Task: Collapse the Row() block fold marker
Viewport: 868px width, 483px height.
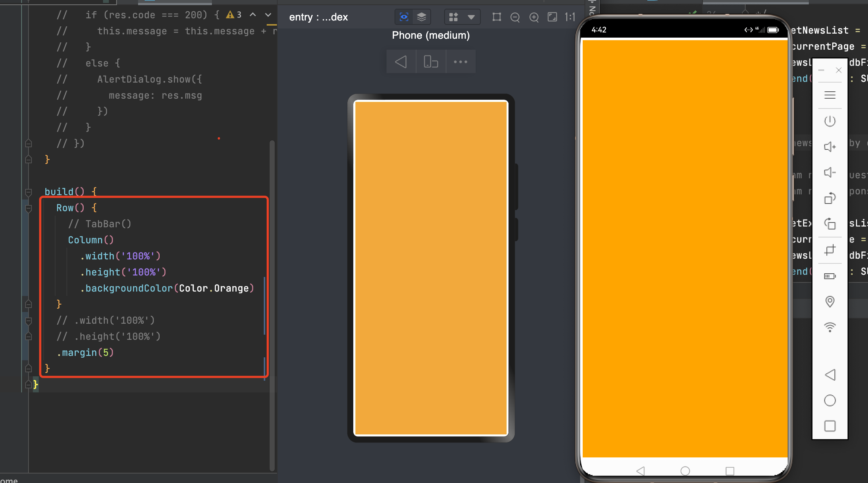Action: pyautogui.click(x=28, y=208)
